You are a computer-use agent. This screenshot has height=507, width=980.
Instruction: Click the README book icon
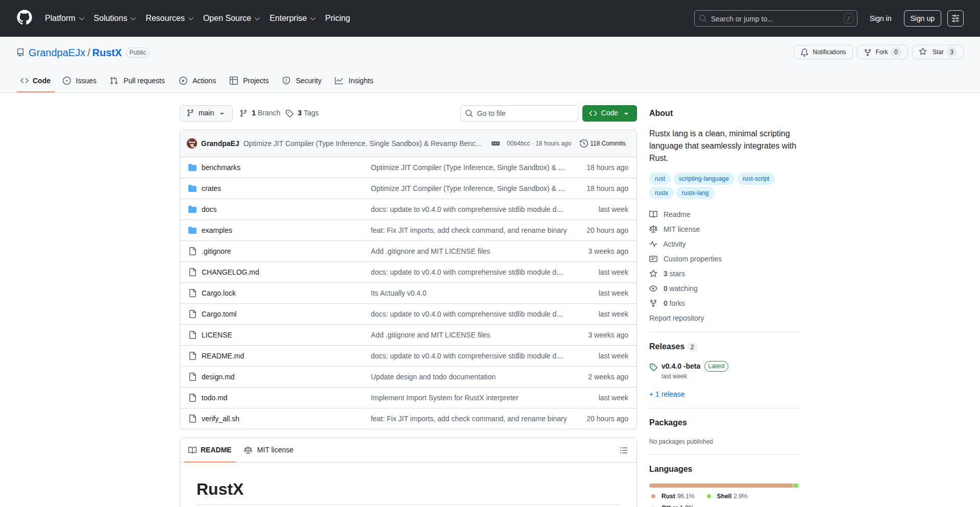(x=192, y=450)
